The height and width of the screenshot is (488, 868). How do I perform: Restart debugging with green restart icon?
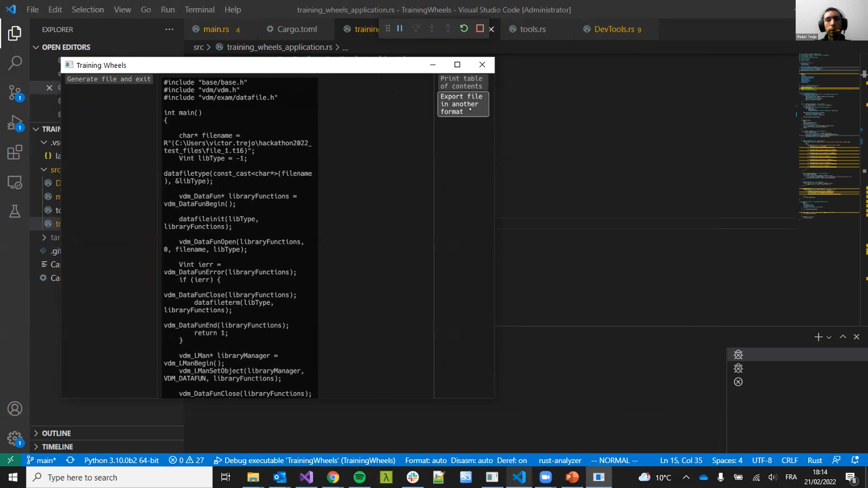pos(464,29)
